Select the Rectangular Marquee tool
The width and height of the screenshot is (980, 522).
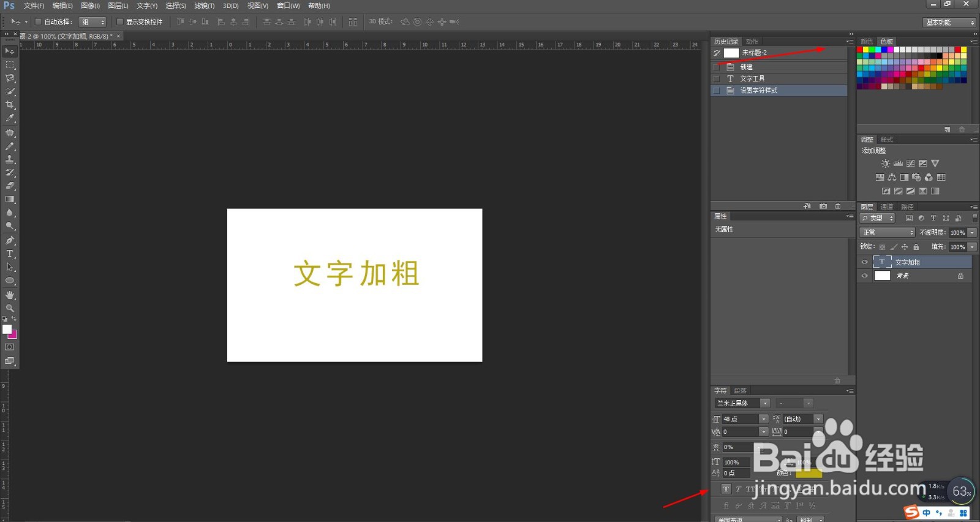pos(10,65)
